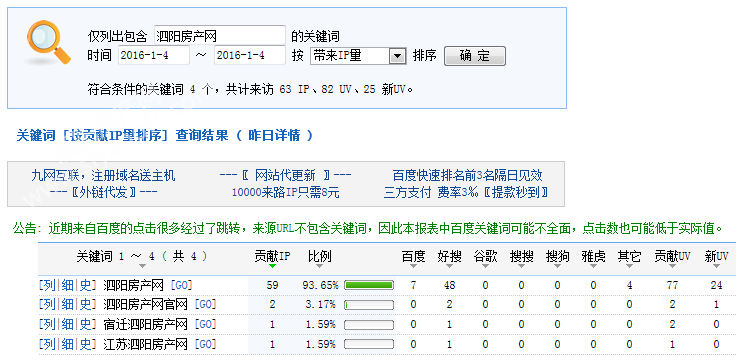Click 史 link for row 江苏泗阳房产网
The image size is (749, 364).
pyautogui.click(x=85, y=344)
